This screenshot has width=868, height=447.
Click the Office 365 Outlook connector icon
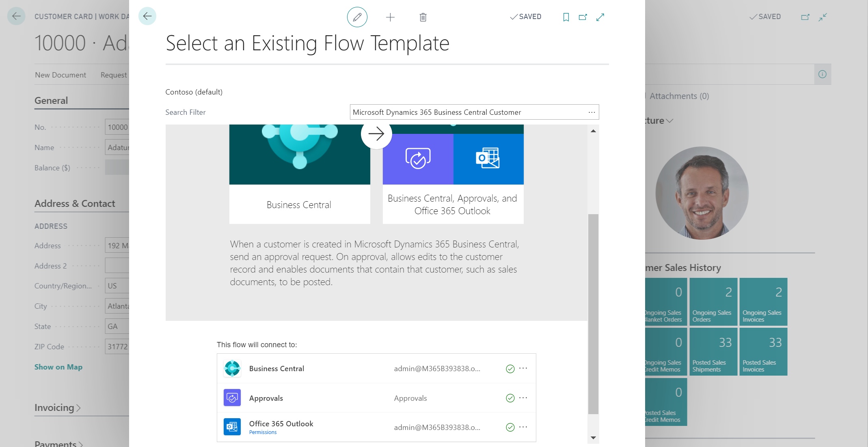pyautogui.click(x=232, y=427)
